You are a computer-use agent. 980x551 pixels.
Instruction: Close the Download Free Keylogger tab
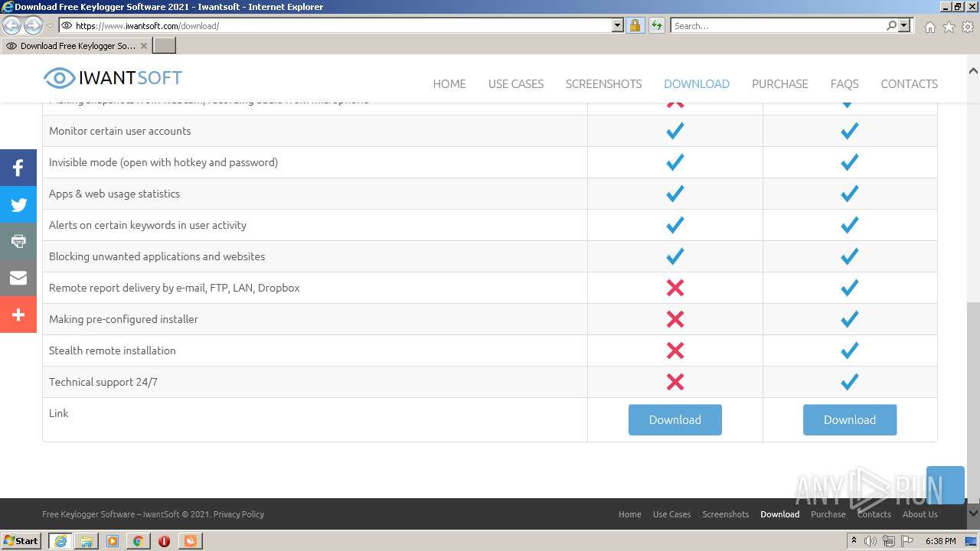[x=144, y=46]
